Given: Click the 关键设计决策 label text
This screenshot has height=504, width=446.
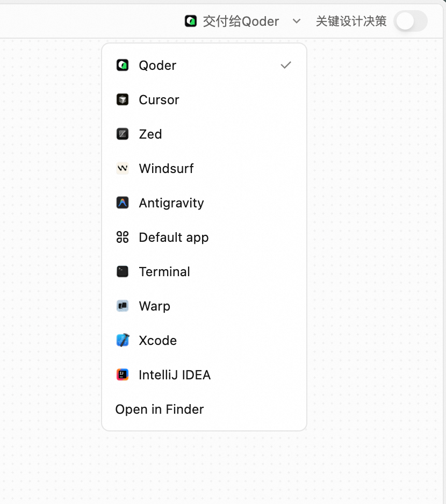Looking at the screenshot, I should (x=351, y=21).
